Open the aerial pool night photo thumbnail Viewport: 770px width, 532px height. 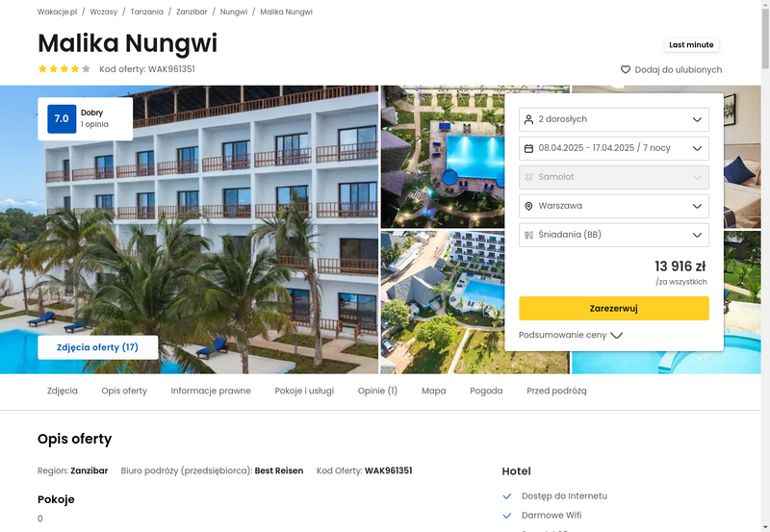(443, 157)
